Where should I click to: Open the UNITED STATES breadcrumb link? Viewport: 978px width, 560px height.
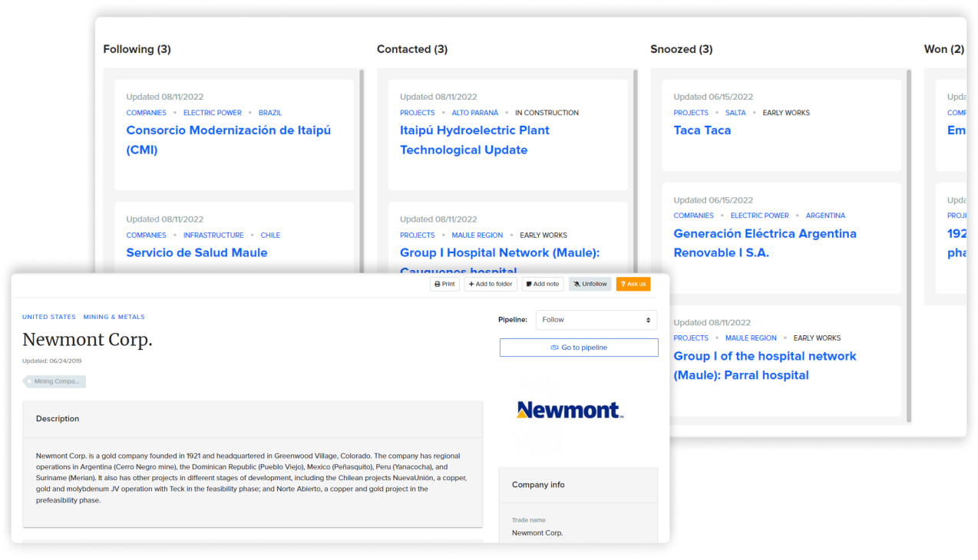point(48,316)
